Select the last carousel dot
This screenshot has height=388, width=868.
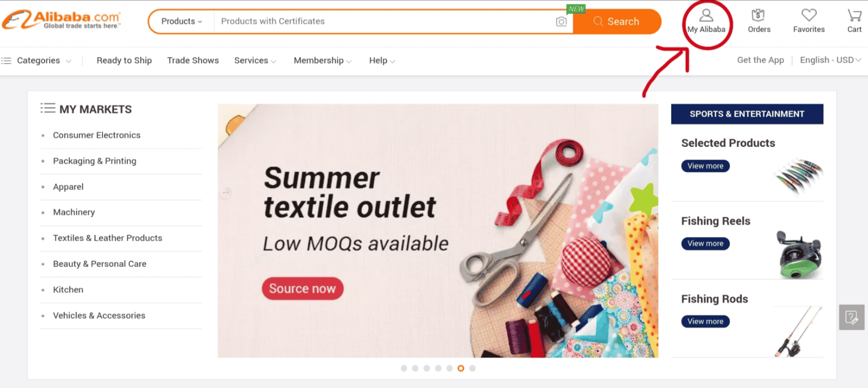coord(472,368)
